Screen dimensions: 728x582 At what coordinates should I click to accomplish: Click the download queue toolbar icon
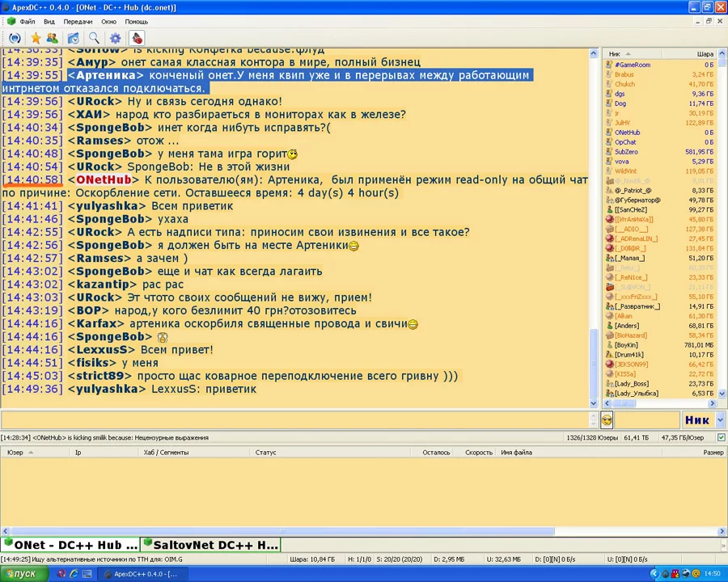[74, 38]
